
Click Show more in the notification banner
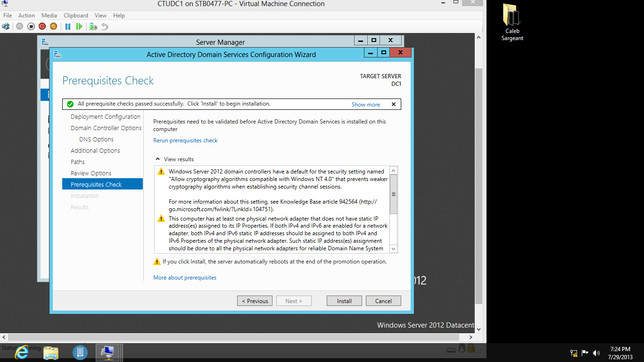365,105
